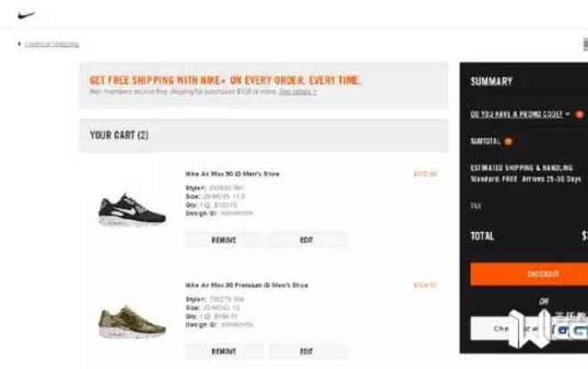Open the Continue Shopping link

[x=52, y=45]
